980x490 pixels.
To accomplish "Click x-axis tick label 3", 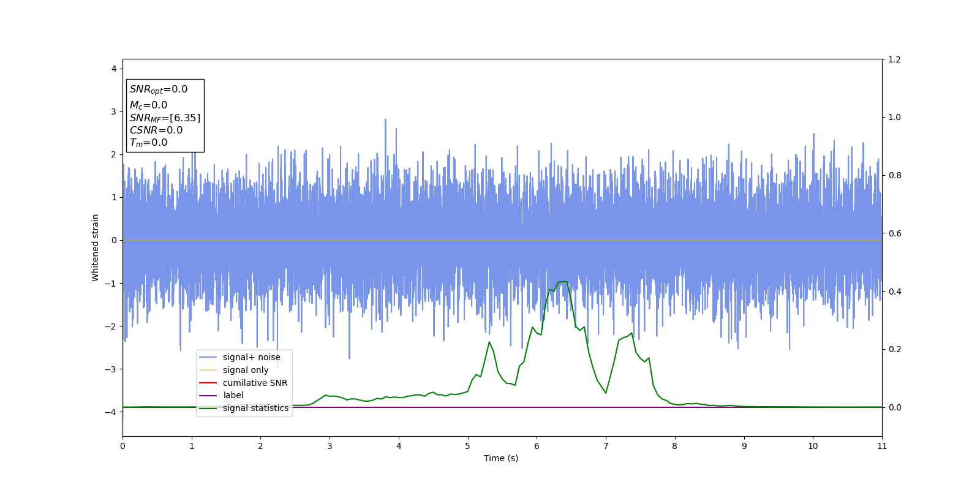I will pos(330,446).
